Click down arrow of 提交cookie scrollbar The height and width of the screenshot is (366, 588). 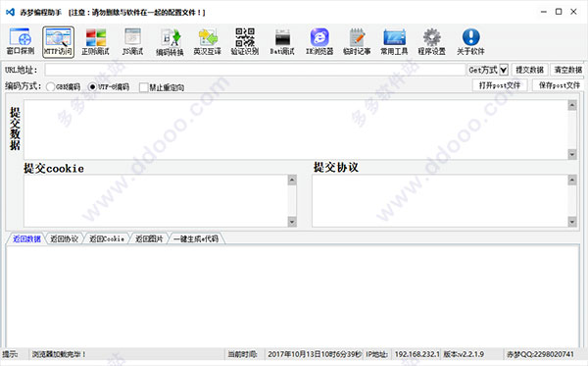(292, 222)
